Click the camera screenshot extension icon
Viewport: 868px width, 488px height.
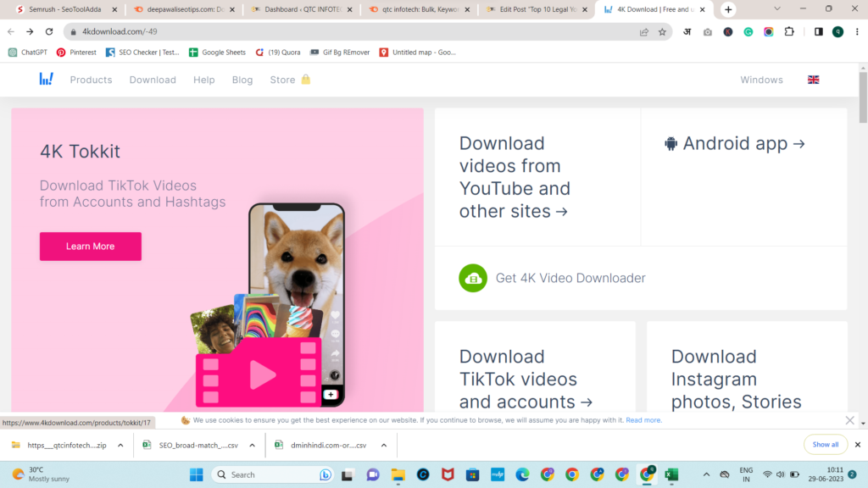708,31
